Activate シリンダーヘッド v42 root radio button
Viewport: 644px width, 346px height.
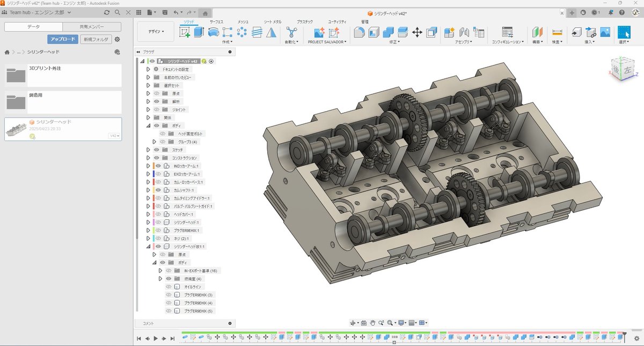click(x=211, y=61)
